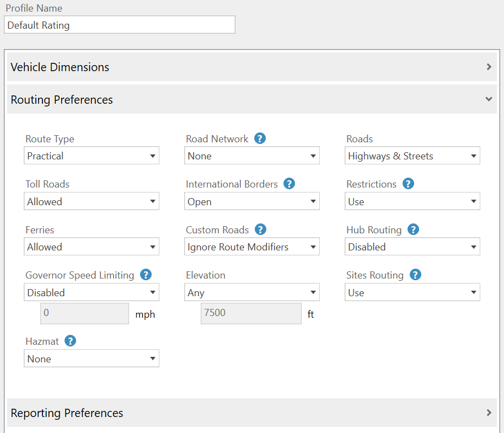The height and width of the screenshot is (433, 504).
Task: Expand the Reporting Preferences section
Action: click(x=252, y=413)
